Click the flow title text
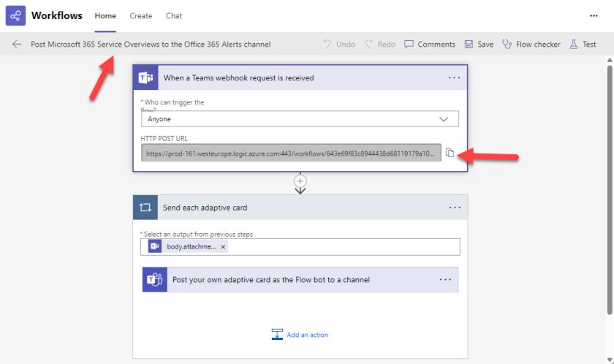614x364 pixels. click(151, 45)
